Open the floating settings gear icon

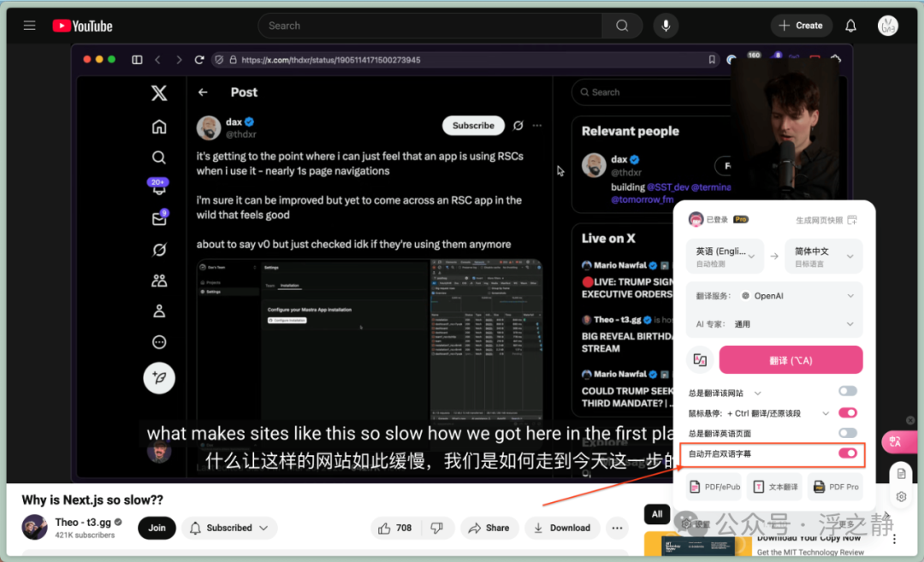pyautogui.click(x=901, y=497)
